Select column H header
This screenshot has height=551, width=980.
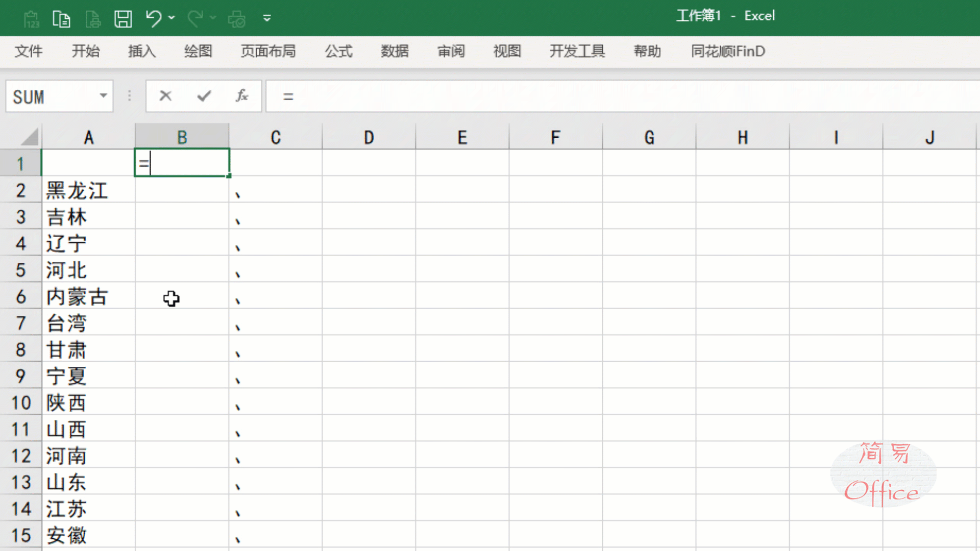coord(743,137)
